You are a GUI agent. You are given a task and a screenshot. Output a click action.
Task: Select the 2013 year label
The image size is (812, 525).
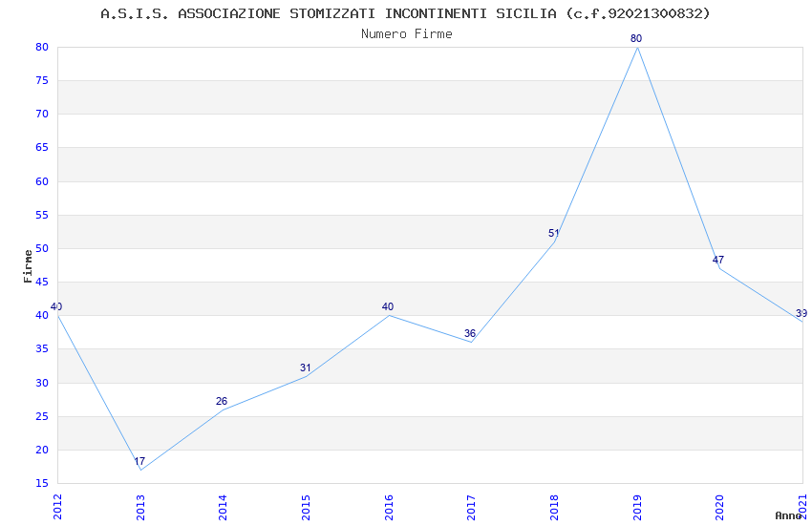(x=140, y=507)
